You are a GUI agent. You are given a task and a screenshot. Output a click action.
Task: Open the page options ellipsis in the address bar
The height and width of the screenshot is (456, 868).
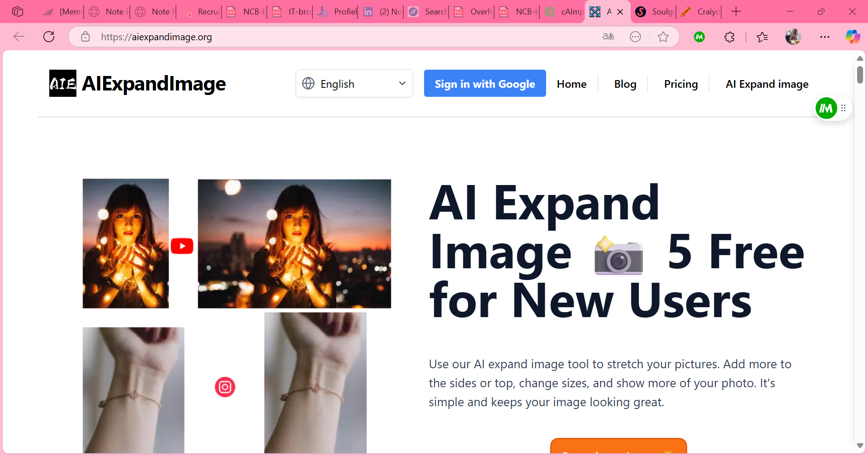[636, 37]
